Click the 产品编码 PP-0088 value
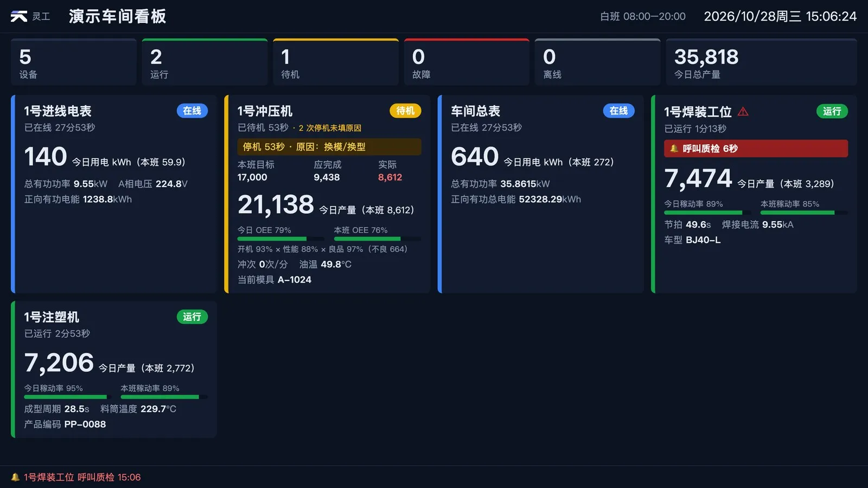 pos(85,424)
